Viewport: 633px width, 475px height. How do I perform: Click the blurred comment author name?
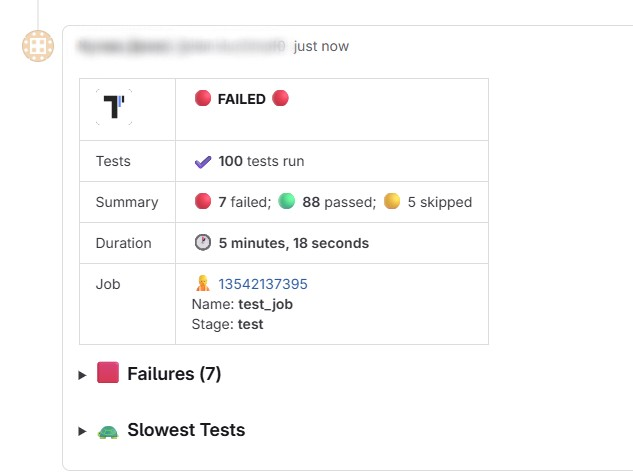(x=181, y=46)
